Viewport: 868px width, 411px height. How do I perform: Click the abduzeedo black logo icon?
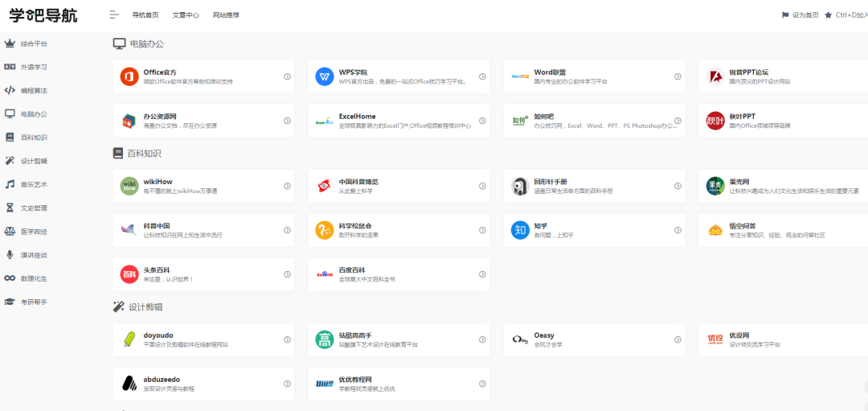click(129, 384)
